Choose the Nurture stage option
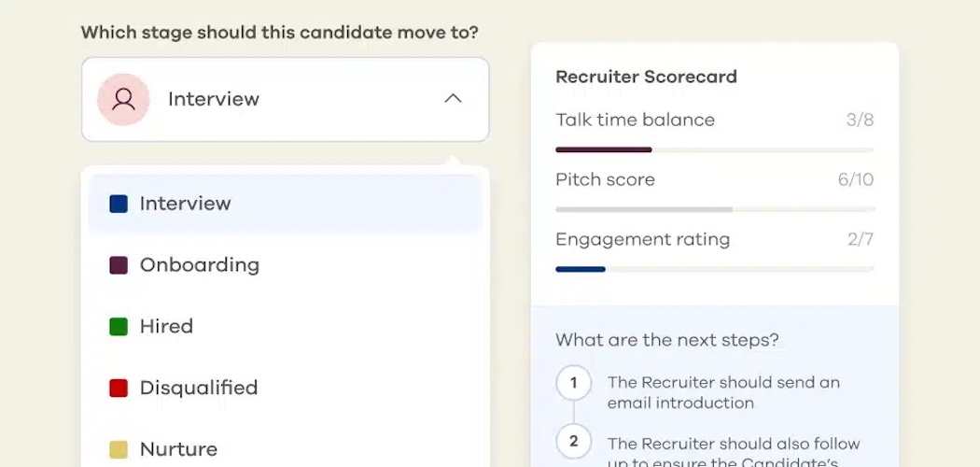 click(178, 449)
